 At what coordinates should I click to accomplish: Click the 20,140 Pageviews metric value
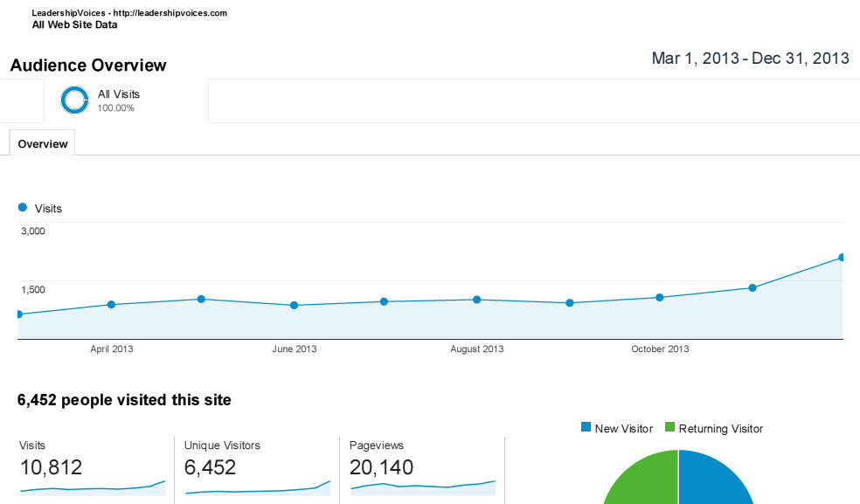(x=381, y=467)
